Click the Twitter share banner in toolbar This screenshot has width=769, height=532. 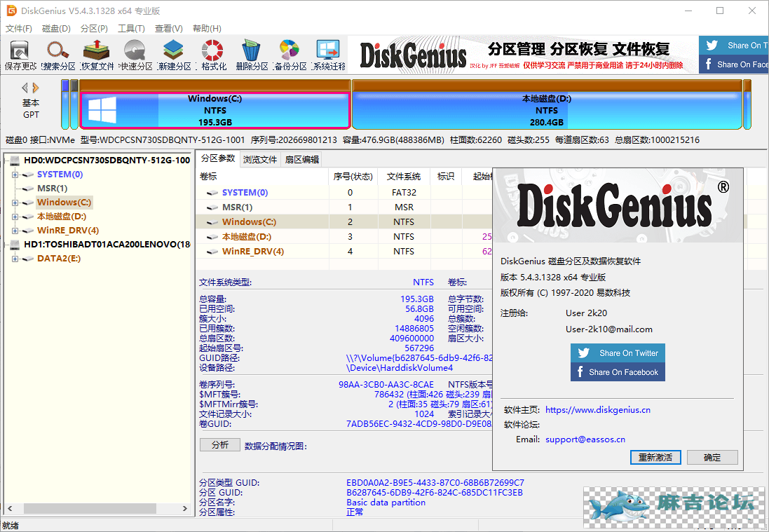point(734,45)
